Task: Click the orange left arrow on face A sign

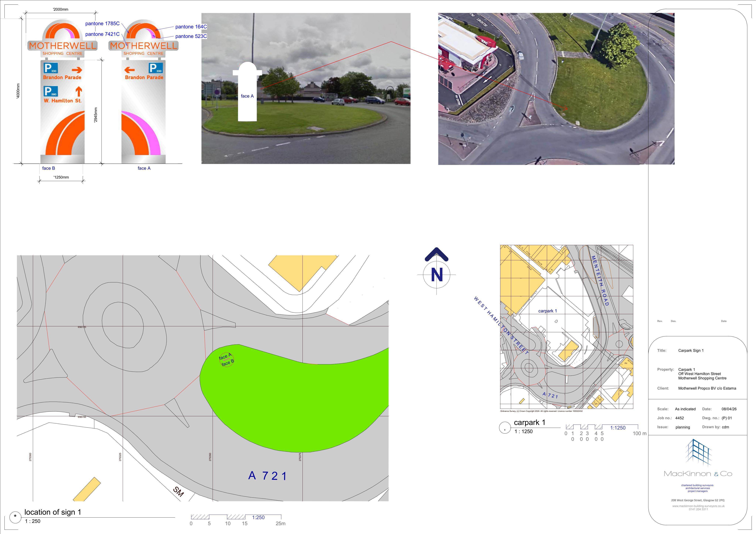Action: coord(130,70)
